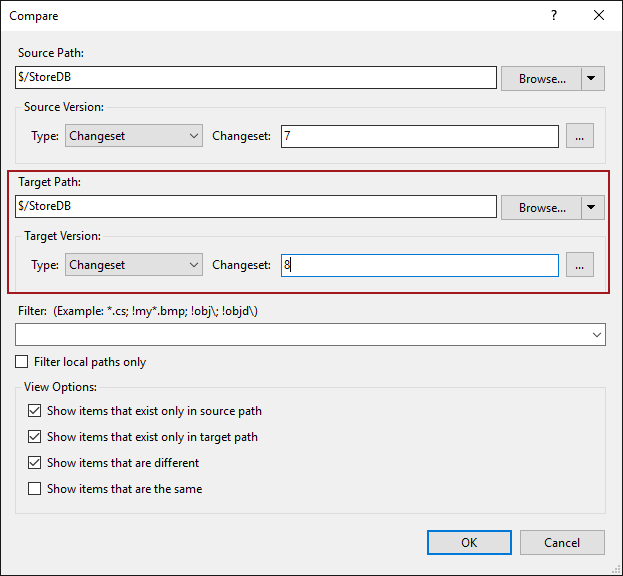Expand the Filter combo box
The height and width of the screenshot is (576, 623).
point(597,334)
